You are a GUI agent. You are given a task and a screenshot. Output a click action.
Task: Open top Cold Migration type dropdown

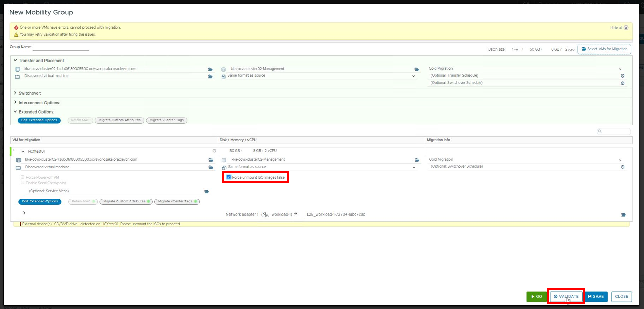pyautogui.click(x=620, y=69)
